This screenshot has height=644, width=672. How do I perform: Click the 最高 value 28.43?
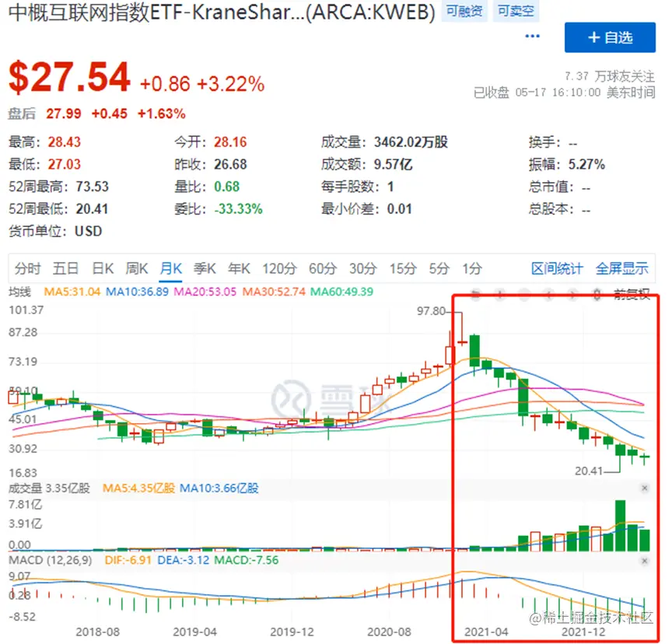pos(65,142)
